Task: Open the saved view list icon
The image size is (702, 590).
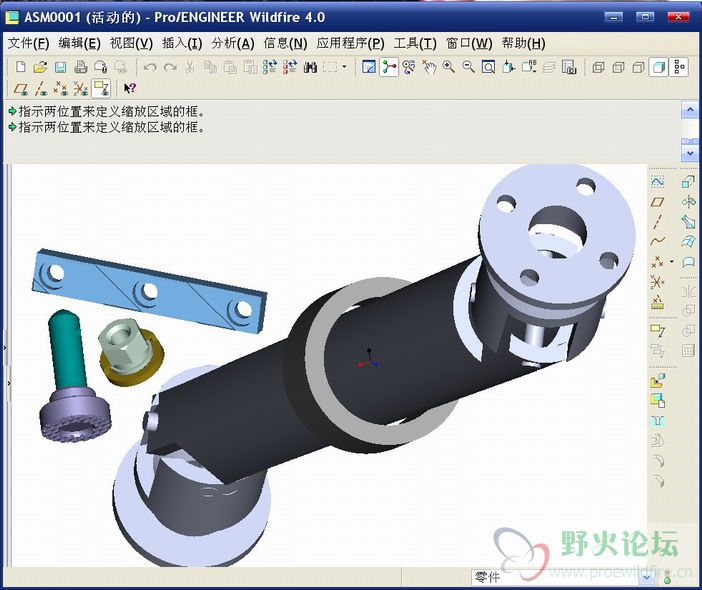Action: click(x=529, y=68)
